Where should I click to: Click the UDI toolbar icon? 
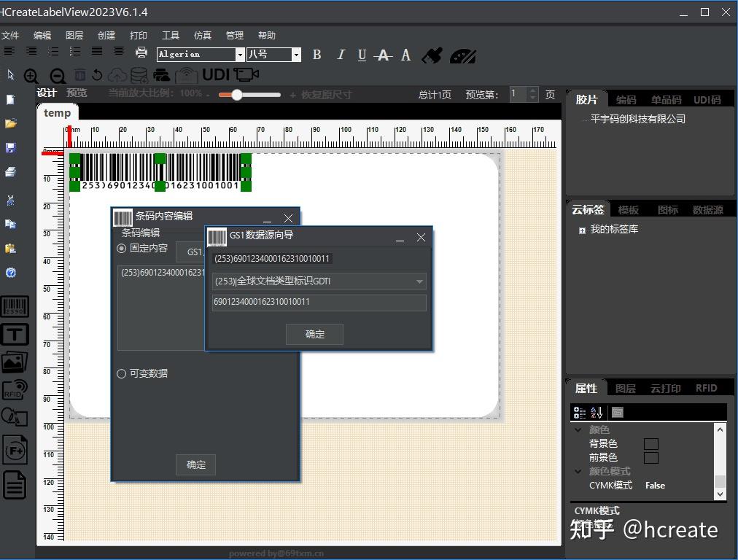(216, 74)
